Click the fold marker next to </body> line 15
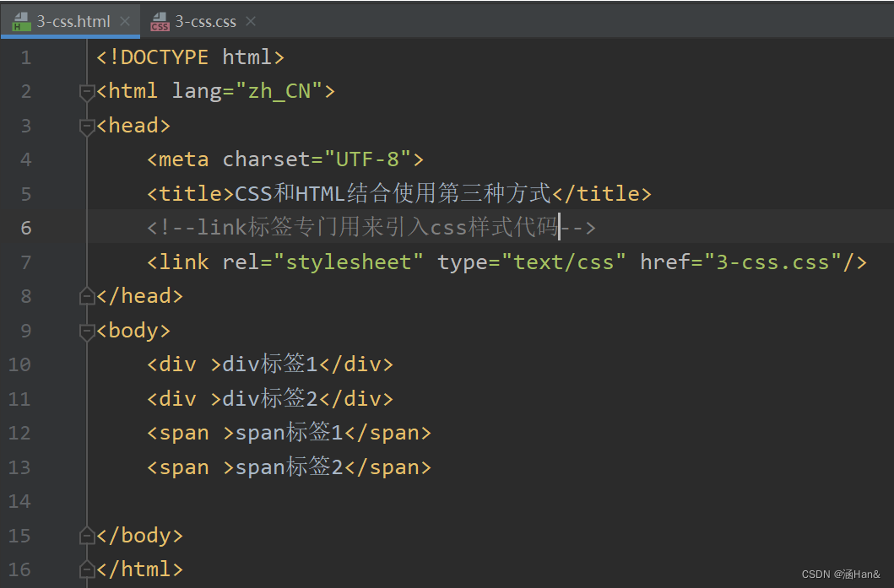The height and width of the screenshot is (588, 894). point(86,535)
